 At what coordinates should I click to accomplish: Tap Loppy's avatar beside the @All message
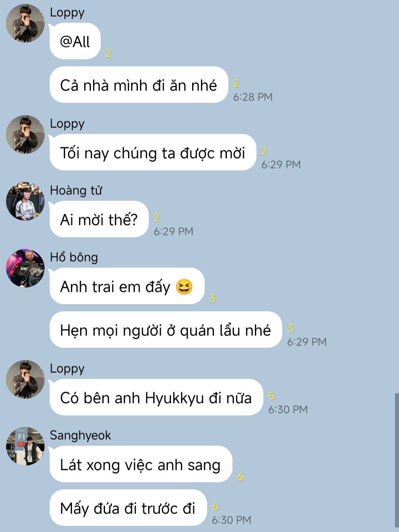coord(25,23)
